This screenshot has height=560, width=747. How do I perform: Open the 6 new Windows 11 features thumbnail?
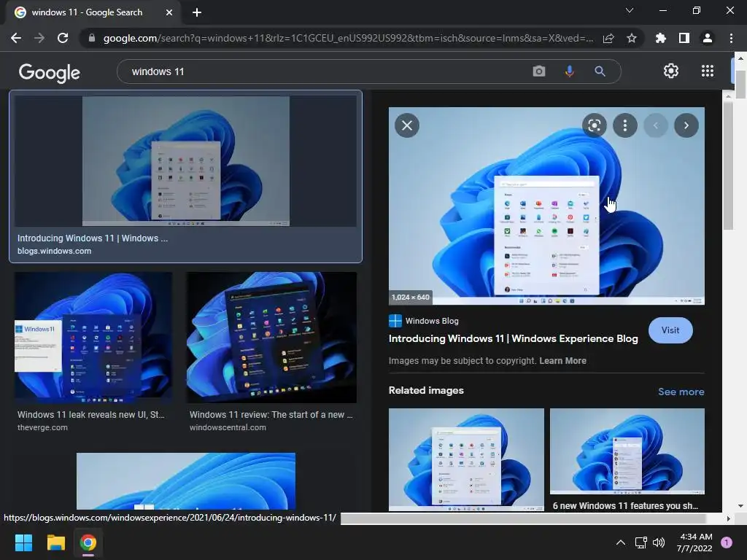coord(627,451)
